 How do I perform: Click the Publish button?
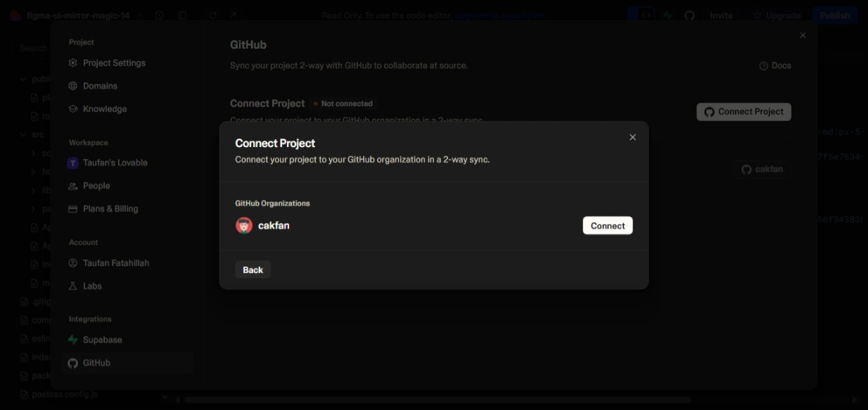[x=835, y=15]
